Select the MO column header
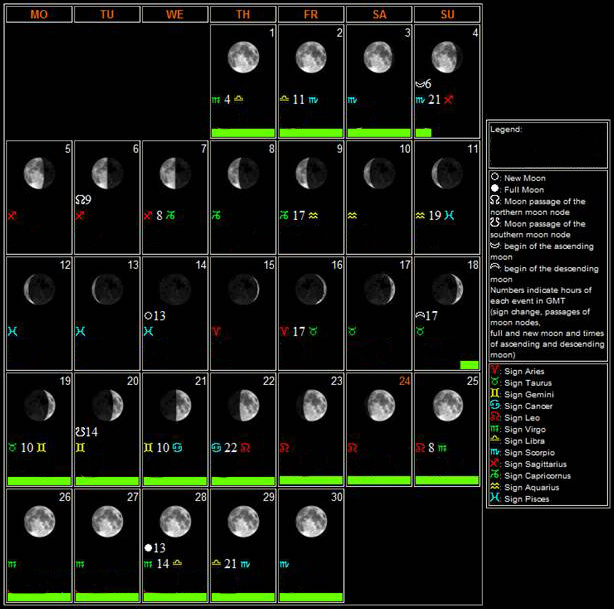The width and height of the screenshot is (614, 609). tap(38, 15)
